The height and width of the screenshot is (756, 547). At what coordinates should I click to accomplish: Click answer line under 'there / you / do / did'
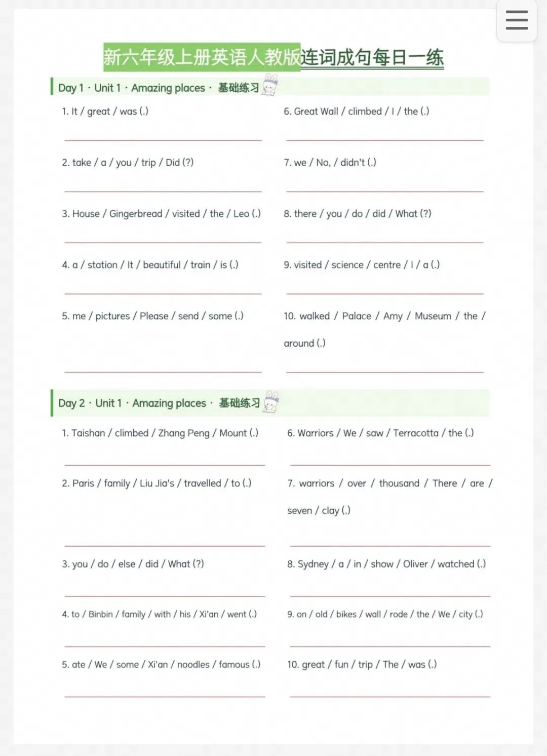(385, 242)
